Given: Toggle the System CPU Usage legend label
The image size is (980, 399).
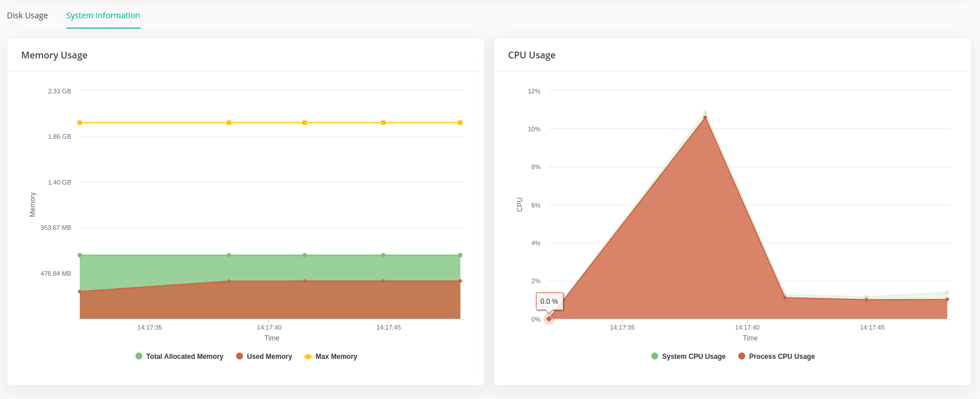Looking at the screenshot, I should click(693, 357).
